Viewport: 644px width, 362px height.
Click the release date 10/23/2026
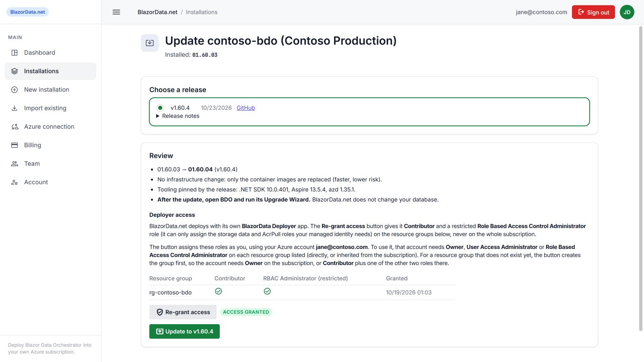click(x=216, y=108)
